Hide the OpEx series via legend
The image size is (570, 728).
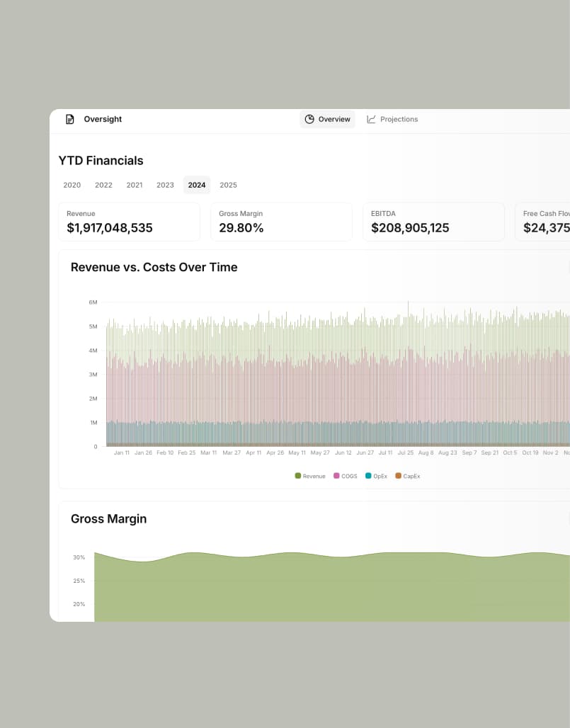click(x=376, y=476)
